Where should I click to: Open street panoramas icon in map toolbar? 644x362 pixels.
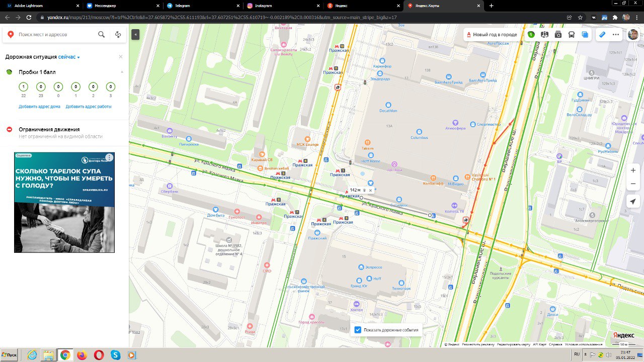(x=544, y=35)
